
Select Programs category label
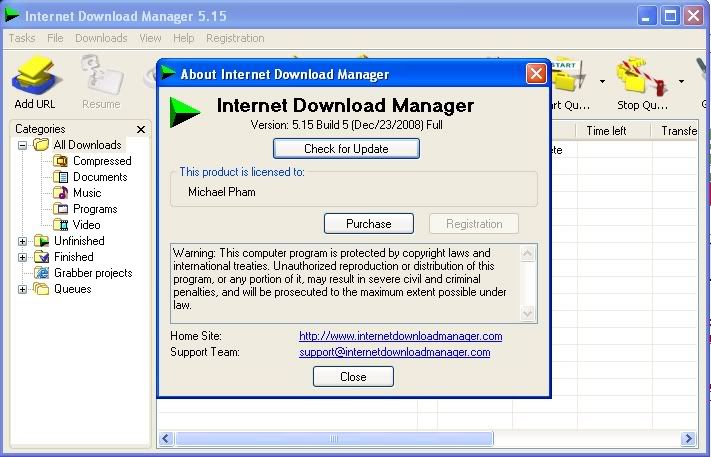point(95,209)
